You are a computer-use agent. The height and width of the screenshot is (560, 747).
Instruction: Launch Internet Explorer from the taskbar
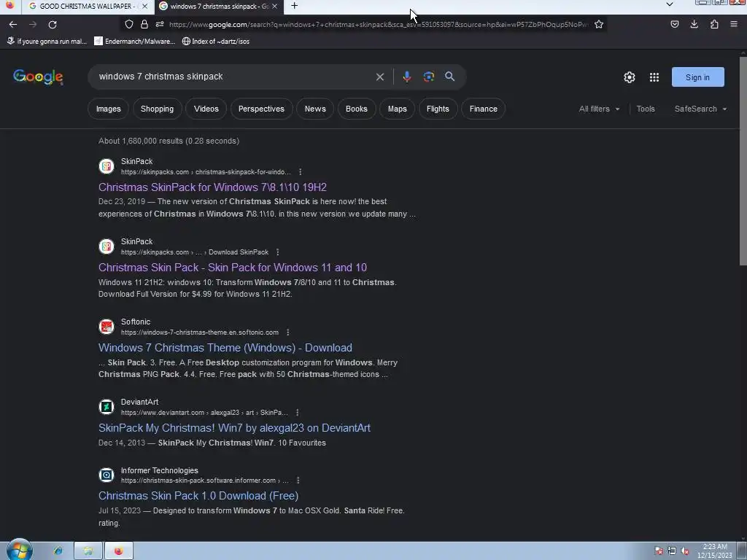click(x=58, y=551)
